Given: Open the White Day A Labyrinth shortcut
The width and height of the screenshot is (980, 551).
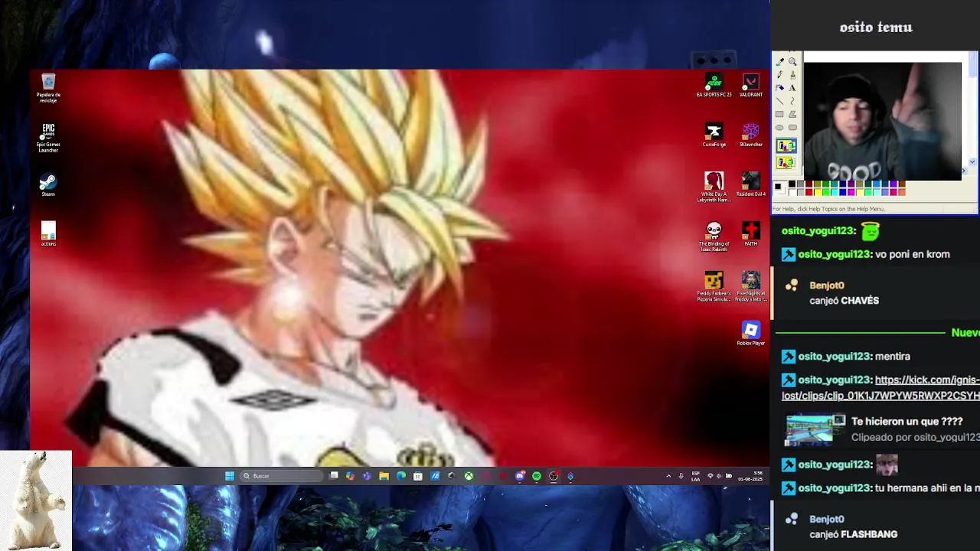Looking at the screenshot, I should [x=714, y=186].
